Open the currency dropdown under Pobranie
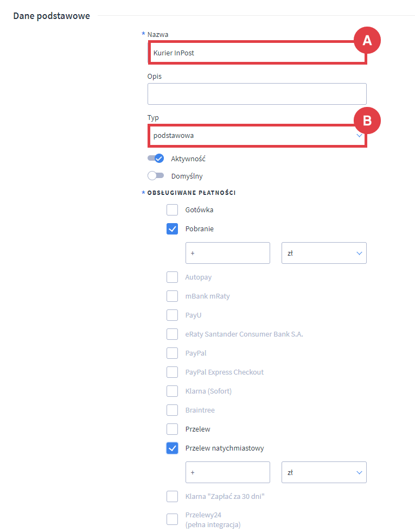 (x=324, y=253)
